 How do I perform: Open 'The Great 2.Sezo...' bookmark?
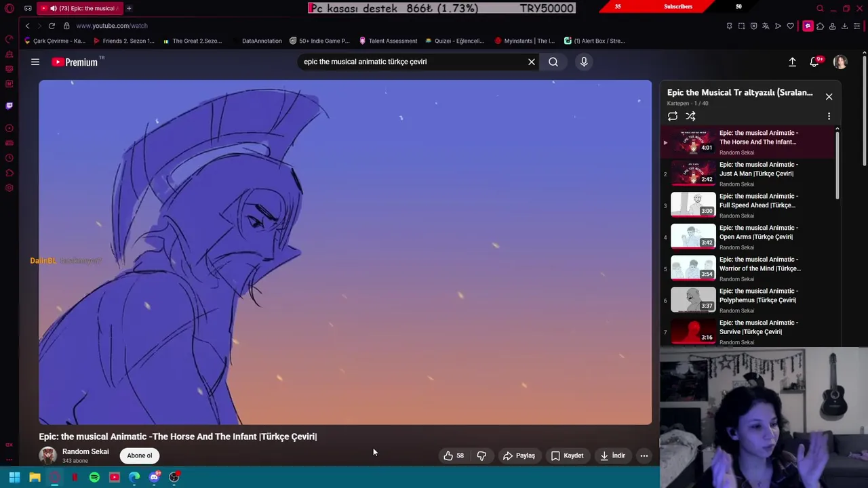pyautogui.click(x=192, y=41)
